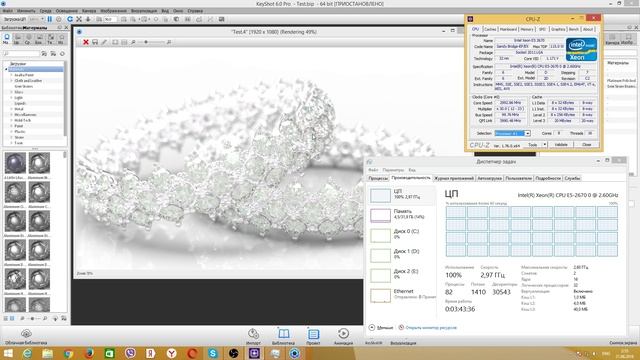Image resolution: width=640 pixels, height=360 pixels.
Task: Save the render using the floppy disk icon
Action: [x=95, y=42]
